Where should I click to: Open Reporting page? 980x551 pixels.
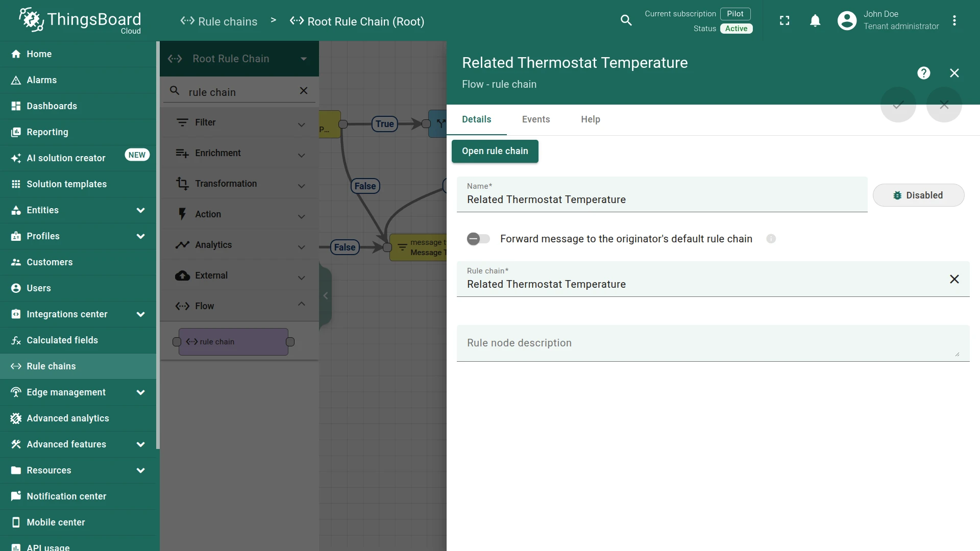(x=78, y=132)
